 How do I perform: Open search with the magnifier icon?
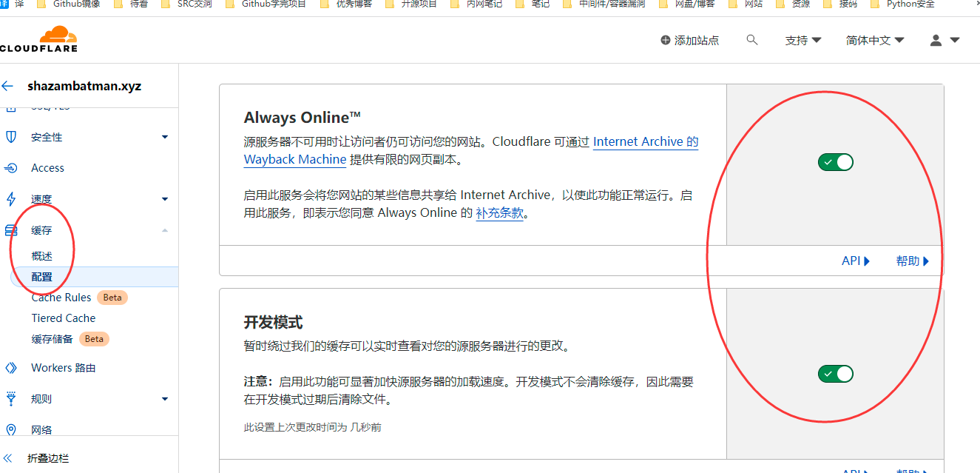tap(752, 40)
